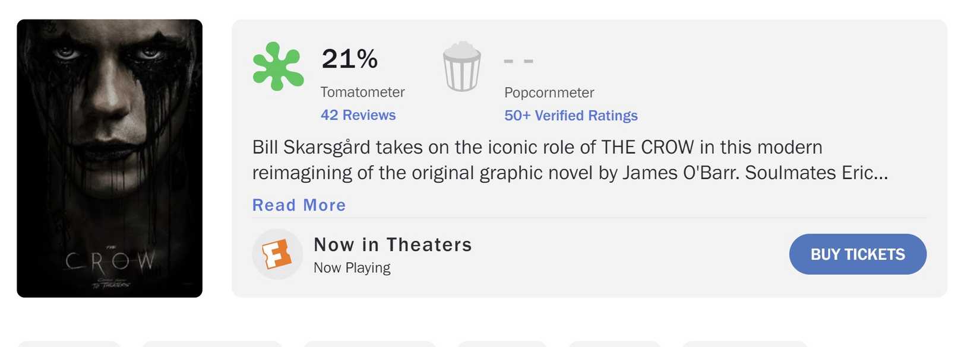Click the Tomatometer label
This screenshot has height=347, width=980.
coord(362,92)
